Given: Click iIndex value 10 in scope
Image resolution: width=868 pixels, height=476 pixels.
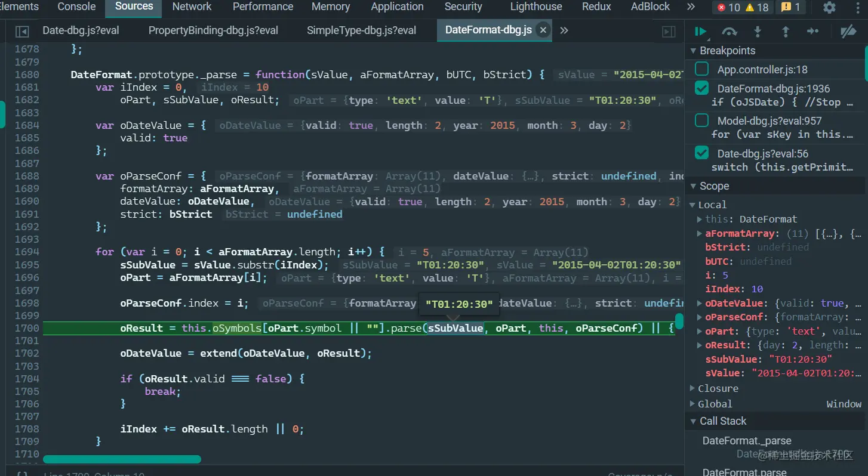Looking at the screenshot, I should [757, 289].
